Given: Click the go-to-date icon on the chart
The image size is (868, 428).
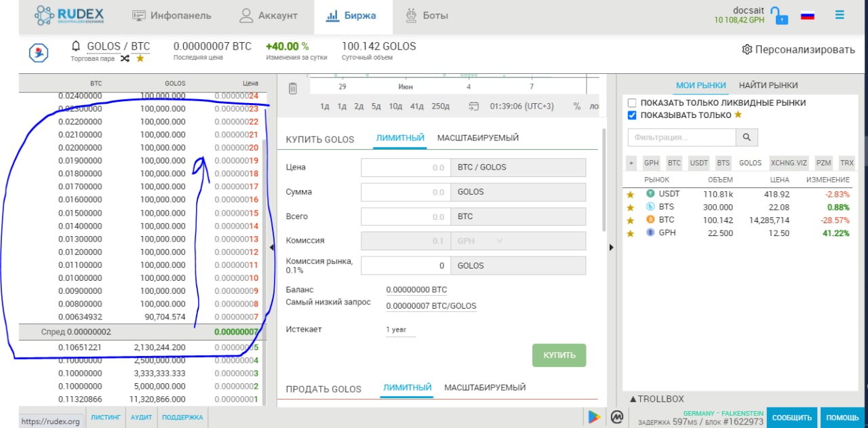Looking at the screenshot, I should pyautogui.click(x=474, y=106).
